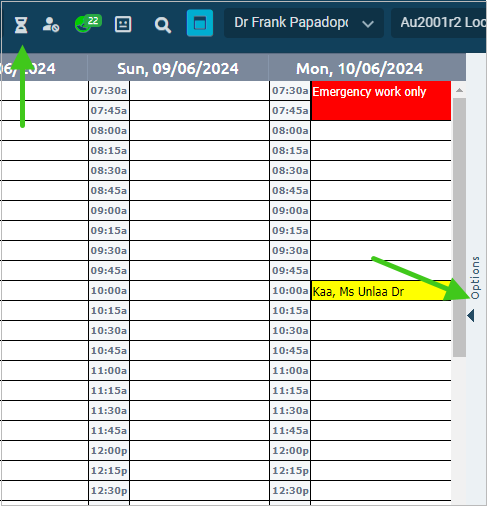This screenshot has width=487, height=506.
Task: Select Monday's 10:00a time label
Action: [290, 291]
